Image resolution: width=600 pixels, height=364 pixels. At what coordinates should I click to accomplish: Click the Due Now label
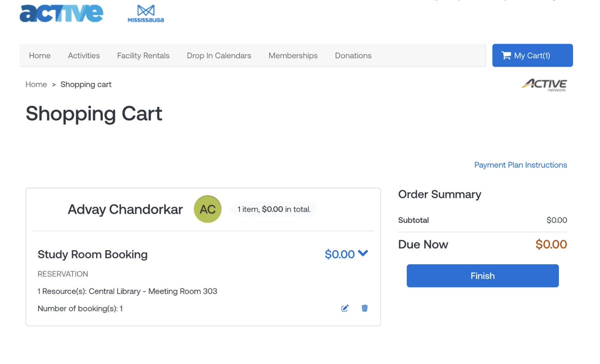[423, 244]
